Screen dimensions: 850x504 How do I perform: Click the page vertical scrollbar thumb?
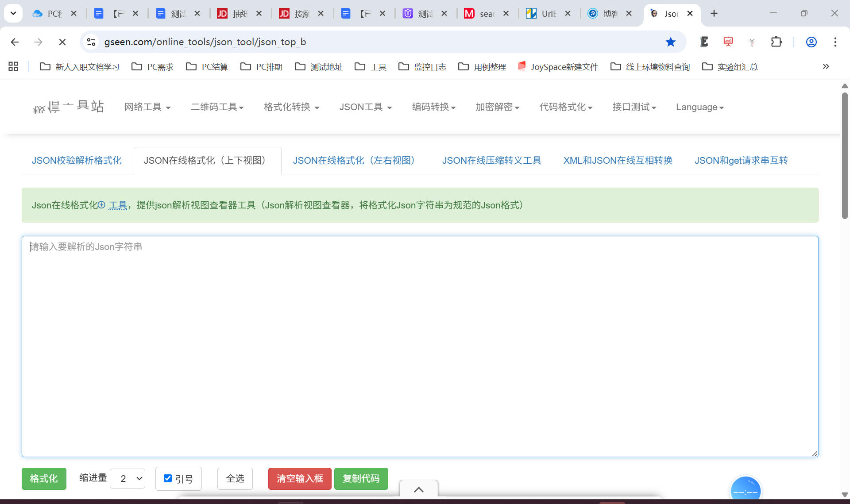[x=844, y=155]
